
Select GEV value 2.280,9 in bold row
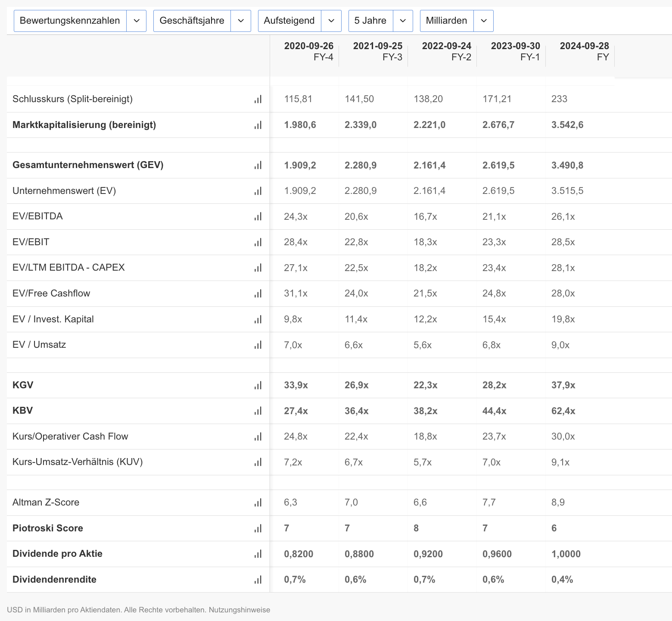click(361, 165)
